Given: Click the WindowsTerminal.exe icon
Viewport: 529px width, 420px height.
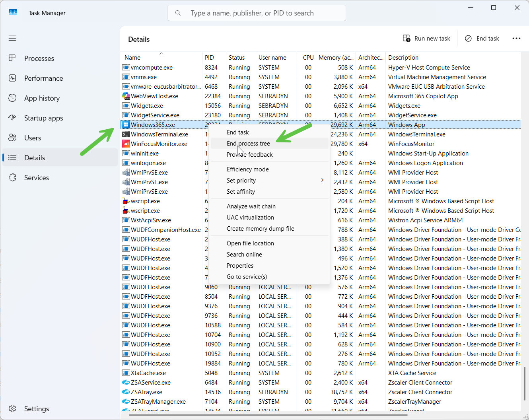Looking at the screenshot, I should 126,134.
